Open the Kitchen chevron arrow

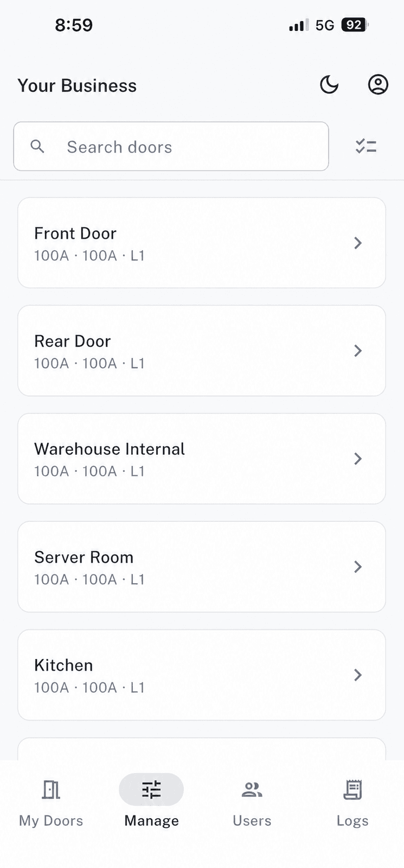(x=358, y=674)
